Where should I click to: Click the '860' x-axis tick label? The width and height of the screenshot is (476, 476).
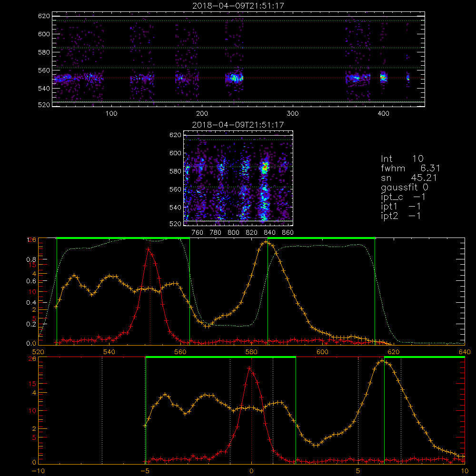pos(288,233)
